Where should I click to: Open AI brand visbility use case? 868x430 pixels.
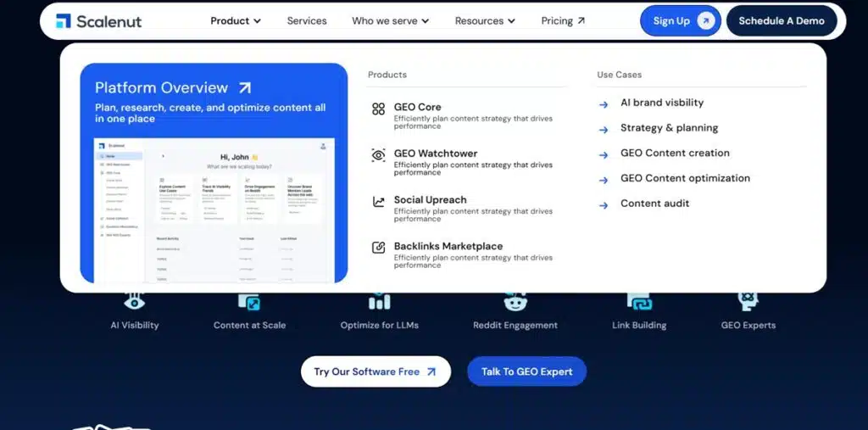(x=662, y=103)
